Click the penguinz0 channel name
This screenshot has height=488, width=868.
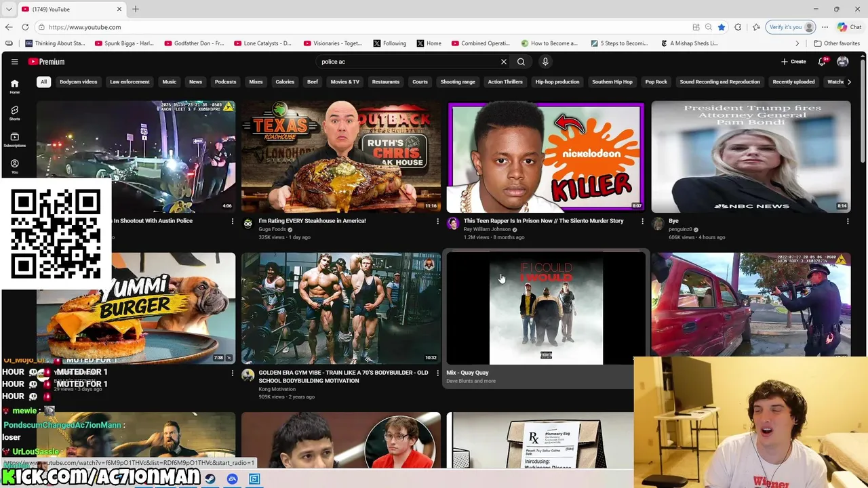coord(680,229)
